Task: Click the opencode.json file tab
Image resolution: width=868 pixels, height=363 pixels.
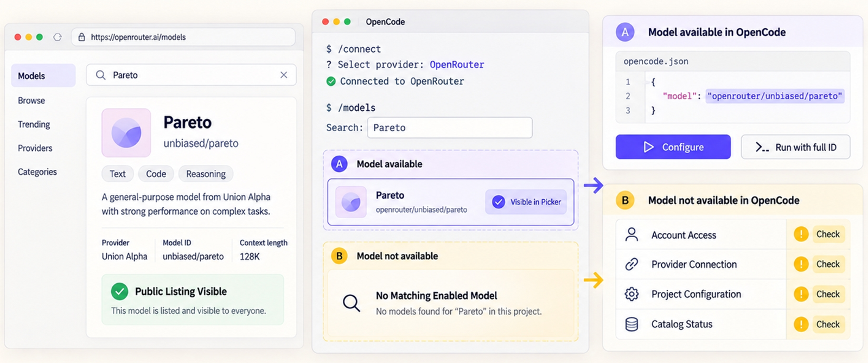Action: 656,61
